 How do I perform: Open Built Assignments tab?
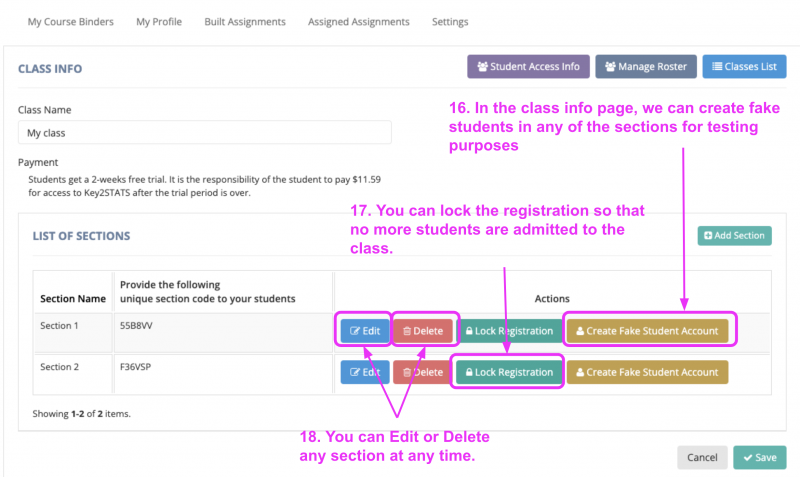[244, 22]
